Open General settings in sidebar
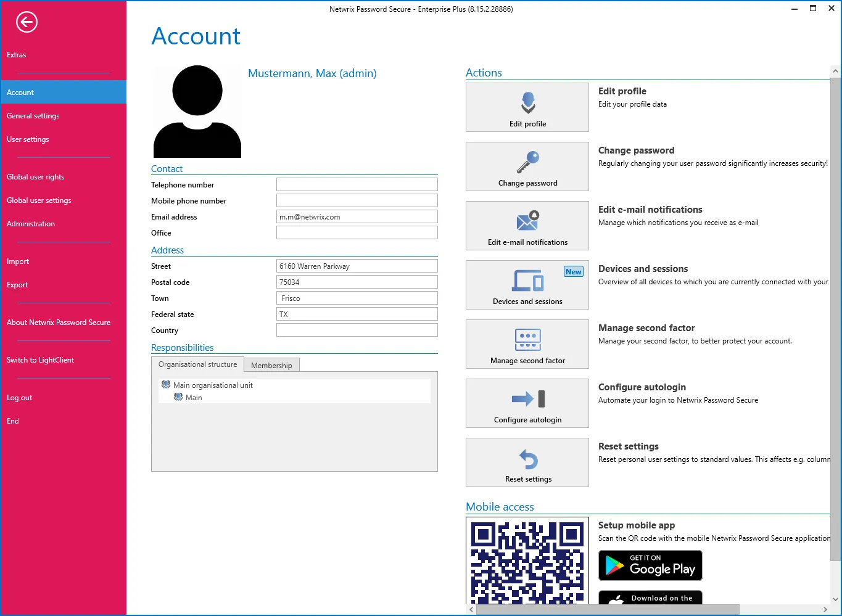This screenshot has height=616, width=842. pyautogui.click(x=64, y=116)
